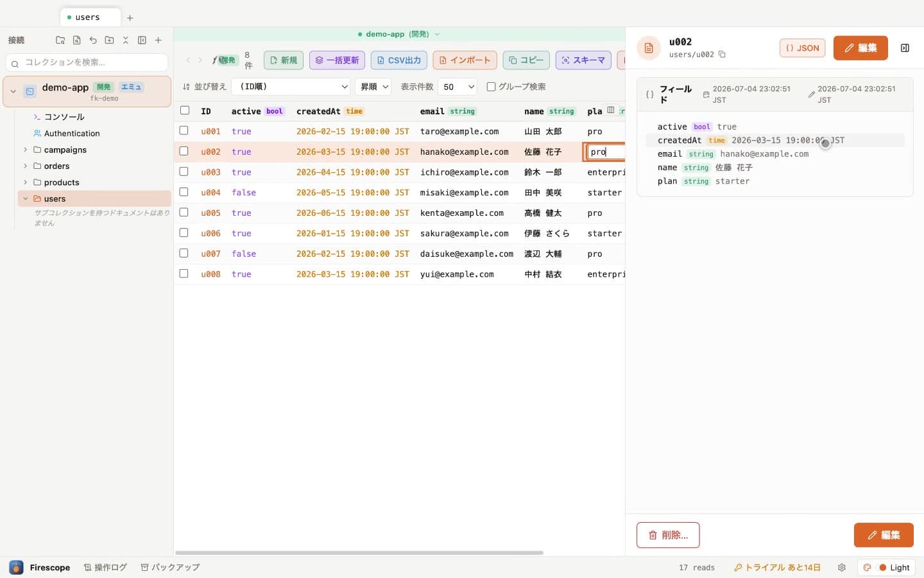Click the bottom 編集 button in detail panel
The width and height of the screenshot is (924, 578).
click(884, 535)
